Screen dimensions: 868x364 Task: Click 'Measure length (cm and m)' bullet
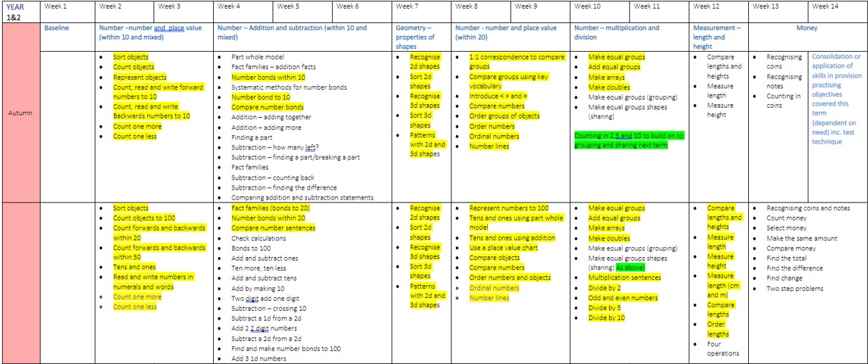click(721, 286)
